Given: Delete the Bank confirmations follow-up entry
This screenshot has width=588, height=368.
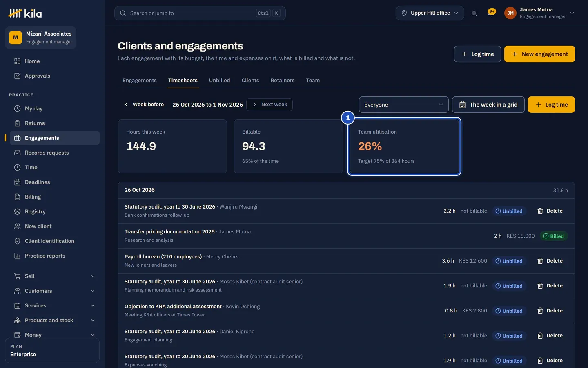Looking at the screenshot, I should (550, 211).
